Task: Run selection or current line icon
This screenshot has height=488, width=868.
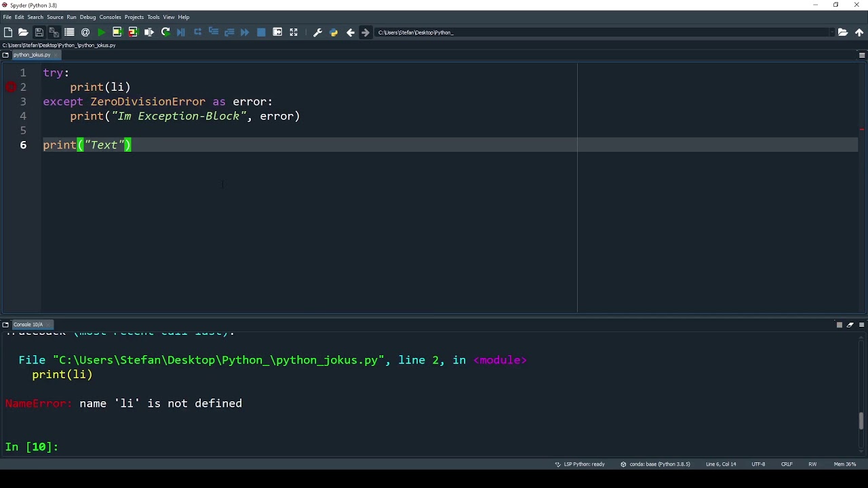Action: click(149, 32)
